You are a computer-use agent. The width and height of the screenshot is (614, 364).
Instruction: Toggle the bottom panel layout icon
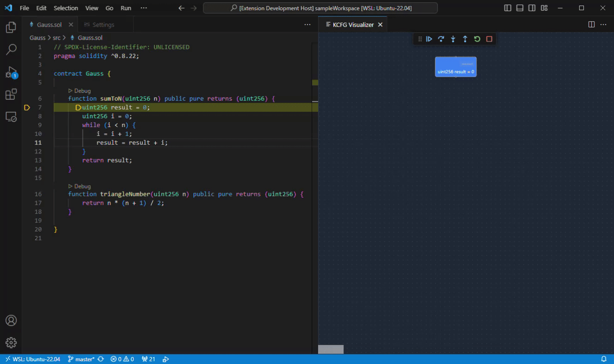pos(520,8)
